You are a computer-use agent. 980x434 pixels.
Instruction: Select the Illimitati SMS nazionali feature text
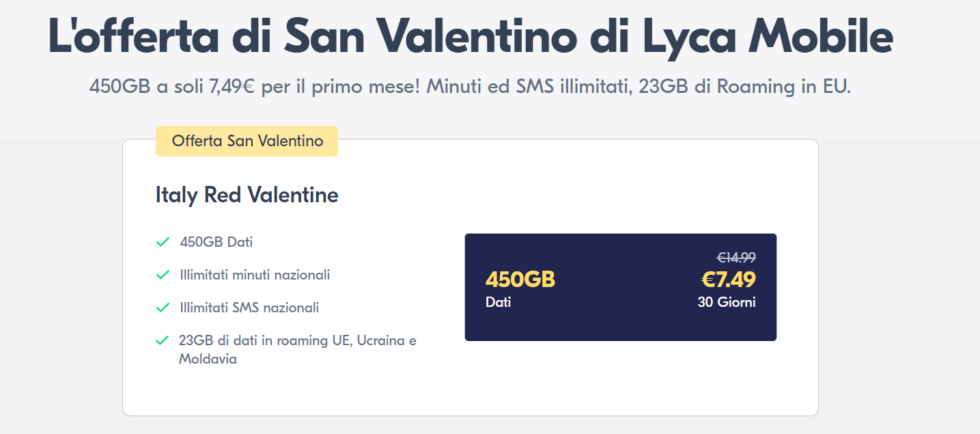(249, 308)
